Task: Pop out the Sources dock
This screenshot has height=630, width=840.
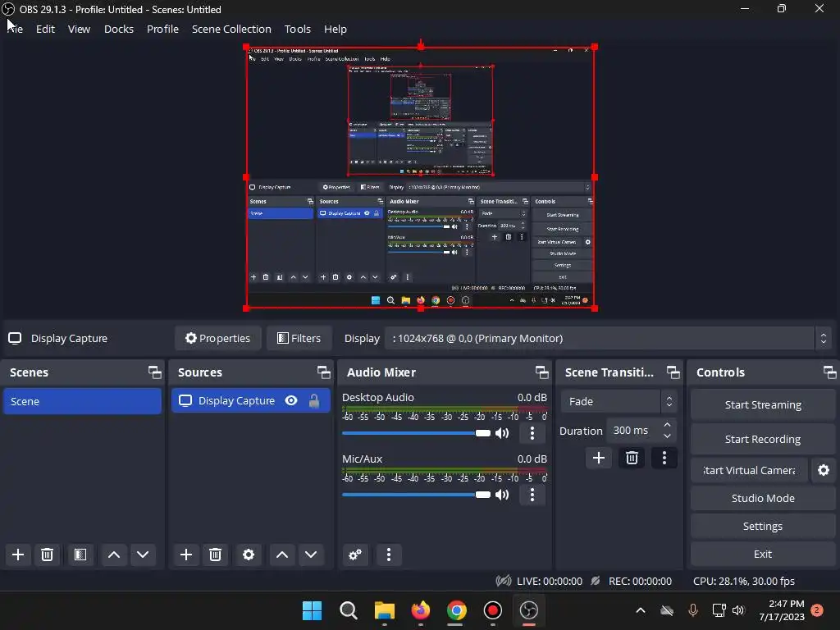Action: coord(323,372)
